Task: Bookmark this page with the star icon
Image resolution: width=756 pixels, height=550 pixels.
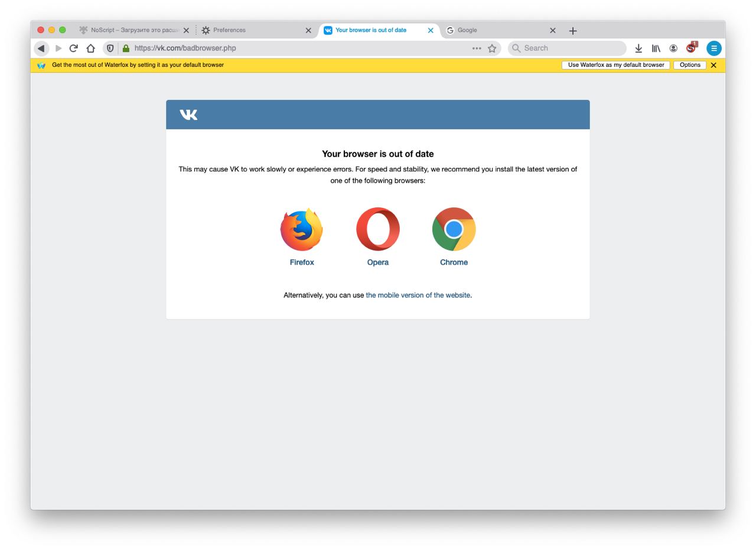Action: (x=492, y=48)
